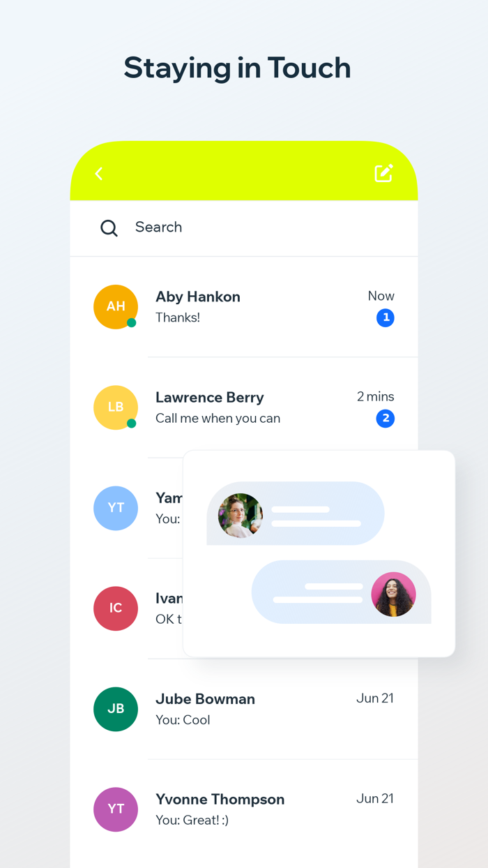Screen dimensions: 488x868
Task: Tap the blue YT avatar circle
Action: point(116,508)
